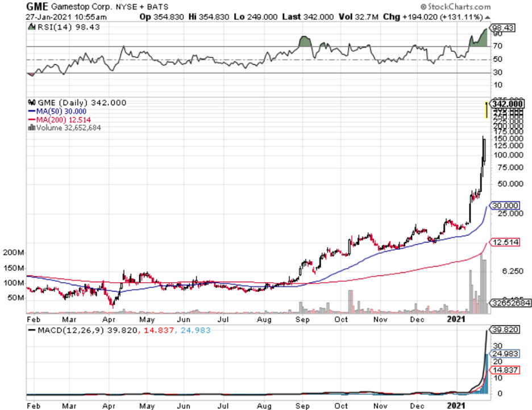The image size is (532, 410).
Task: Click the blue 30.000 MA tag on axis
Action: point(505,206)
